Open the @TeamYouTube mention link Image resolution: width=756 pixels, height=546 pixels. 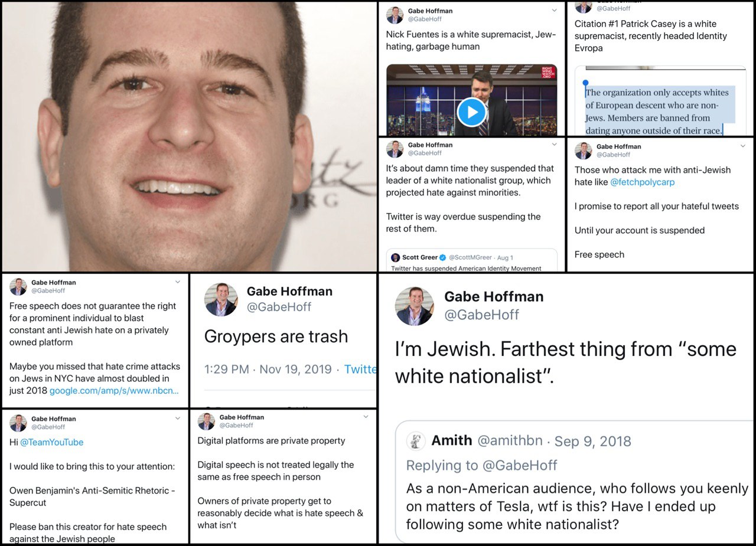pyautogui.click(x=52, y=442)
